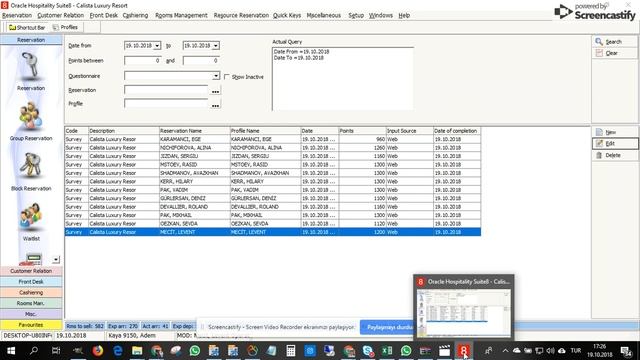Image resolution: width=640 pixels, height=360 pixels.
Task: Click the Suite8 window preview thumbnail
Action: [464, 313]
